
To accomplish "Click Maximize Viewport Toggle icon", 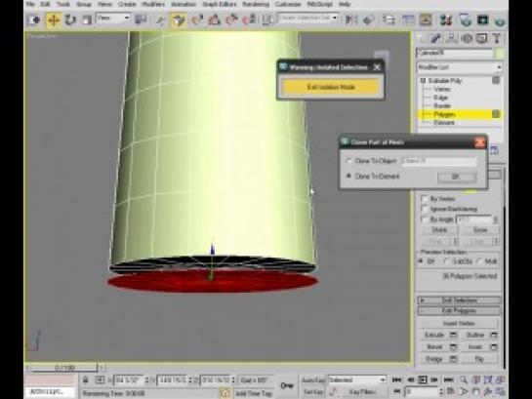I will [500, 392].
